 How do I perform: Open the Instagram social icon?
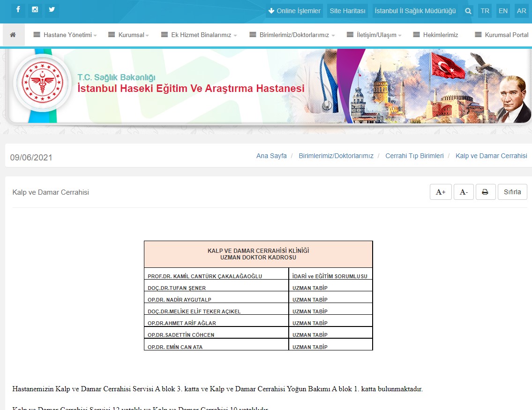[35, 10]
